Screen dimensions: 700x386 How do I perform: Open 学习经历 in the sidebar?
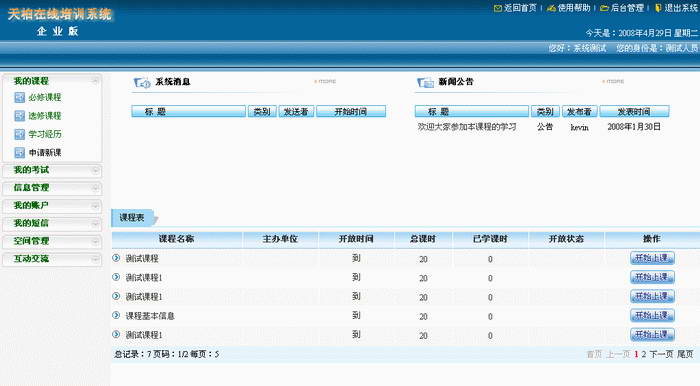(45, 134)
